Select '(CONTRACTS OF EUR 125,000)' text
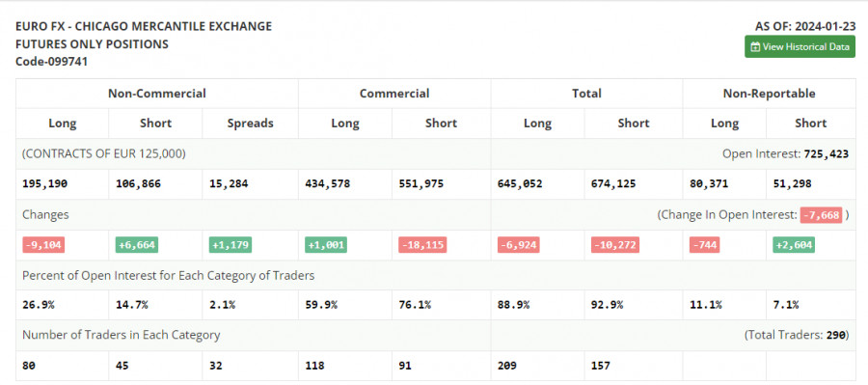The height and width of the screenshot is (385, 868). (x=103, y=153)
